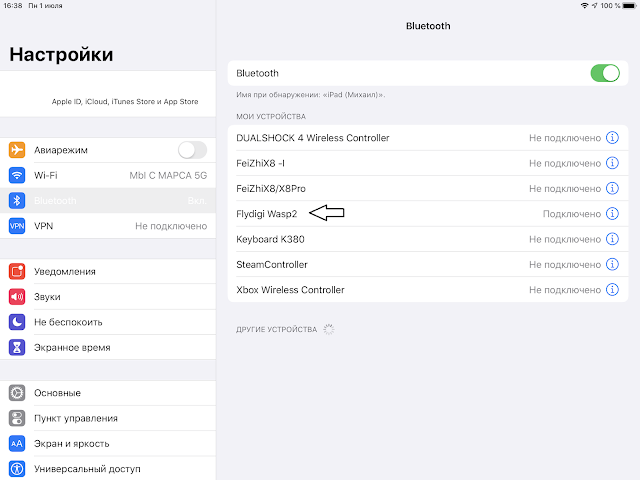640x480 pixels.
Task: Tap the Экранное время hourglass icon
Action: tap(17, 347)
